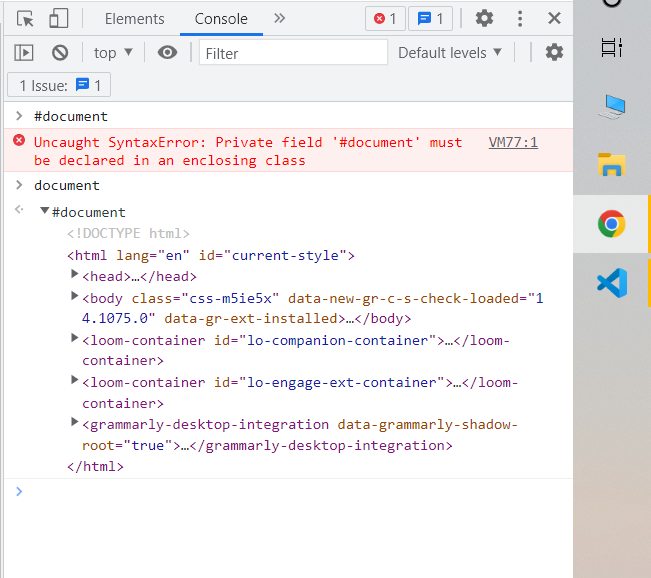Show more DevTools tabs chevron
The height and width of the screenshot is (578, 651).
point(279,18)
